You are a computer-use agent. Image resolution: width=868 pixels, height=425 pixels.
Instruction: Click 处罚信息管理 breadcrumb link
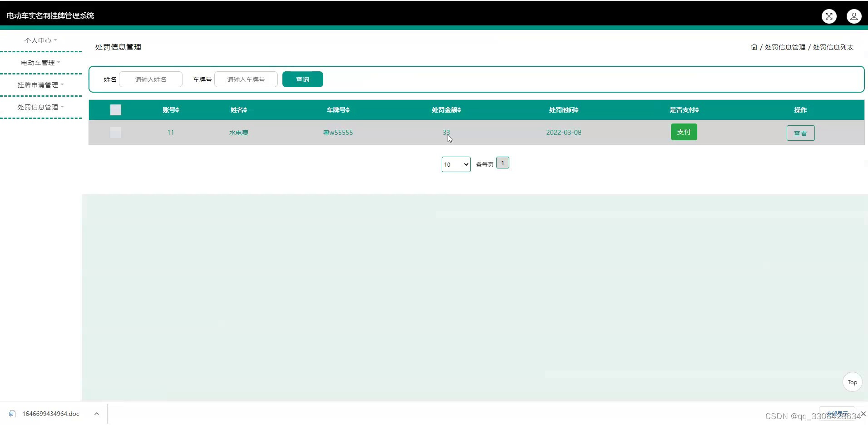point(785,47)
